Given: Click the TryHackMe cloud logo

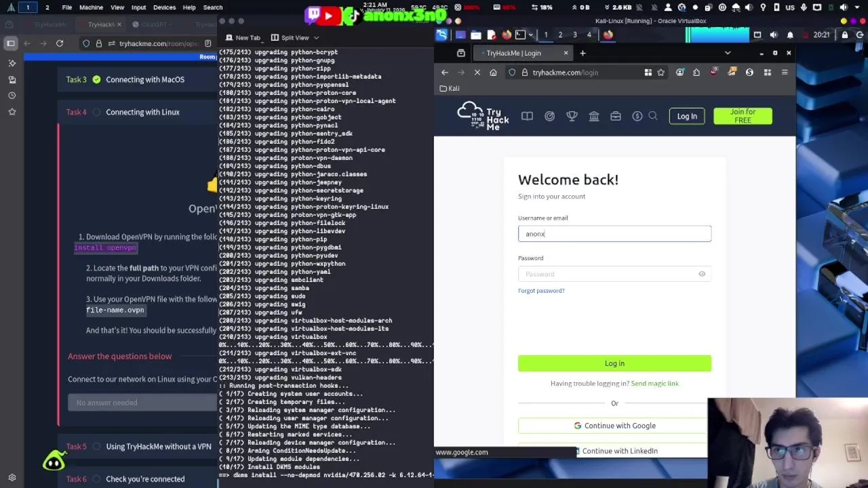Looking at the screenshot, I should pyautogui.click(x=483, y=116).
